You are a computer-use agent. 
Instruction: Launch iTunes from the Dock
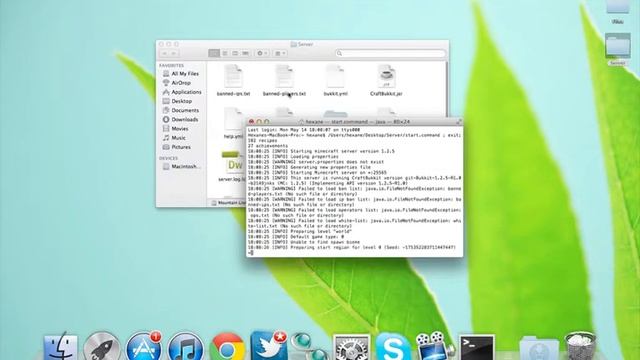click(186, 347)
